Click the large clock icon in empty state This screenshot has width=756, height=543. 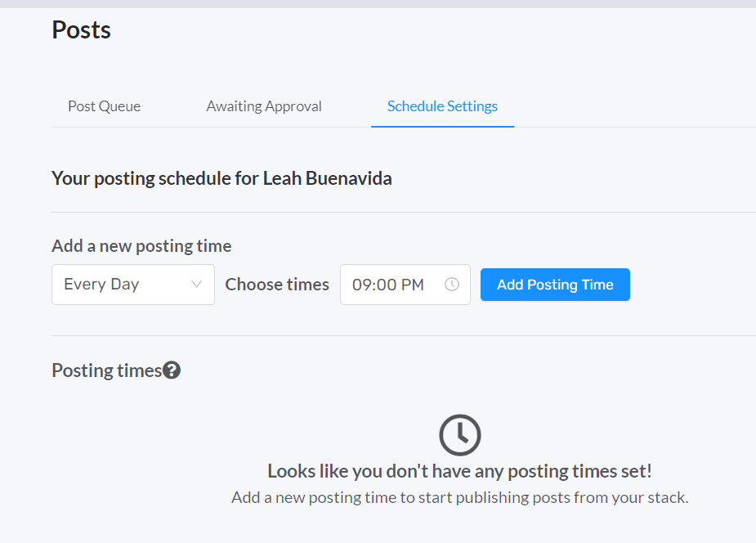point(460,435)
